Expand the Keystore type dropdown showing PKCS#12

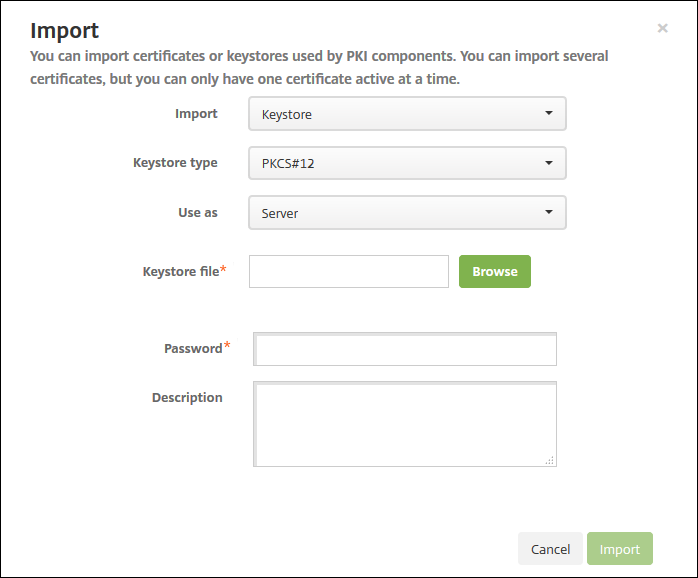click(x=407, y=163)
